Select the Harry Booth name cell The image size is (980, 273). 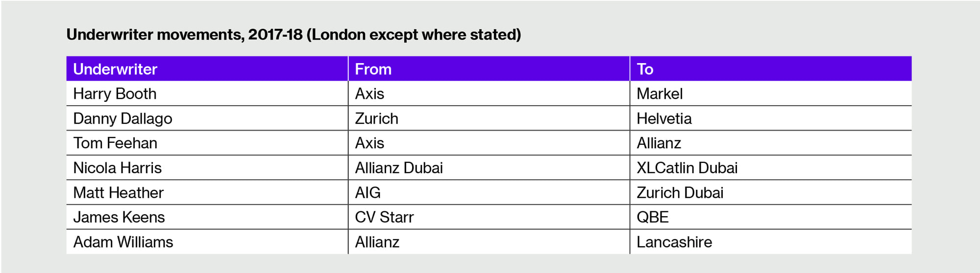pyautogui.click(x=207, y=93)
